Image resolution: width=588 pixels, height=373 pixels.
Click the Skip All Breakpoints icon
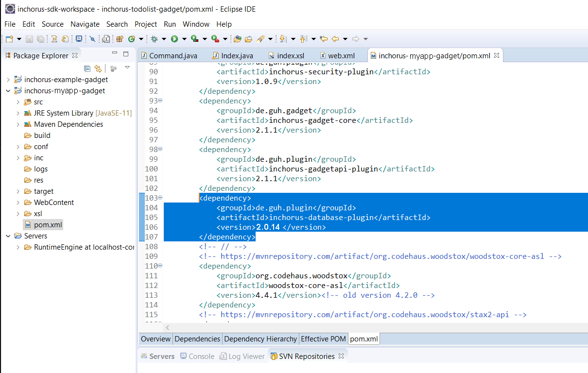coord(92,39)
